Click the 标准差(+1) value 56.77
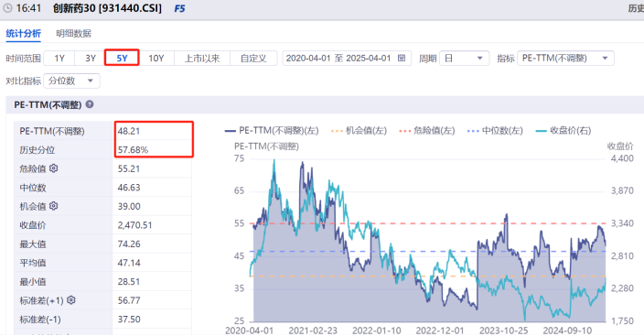Image resolution: width=644 pixels, height=336 pixels. tap(129, 300)
